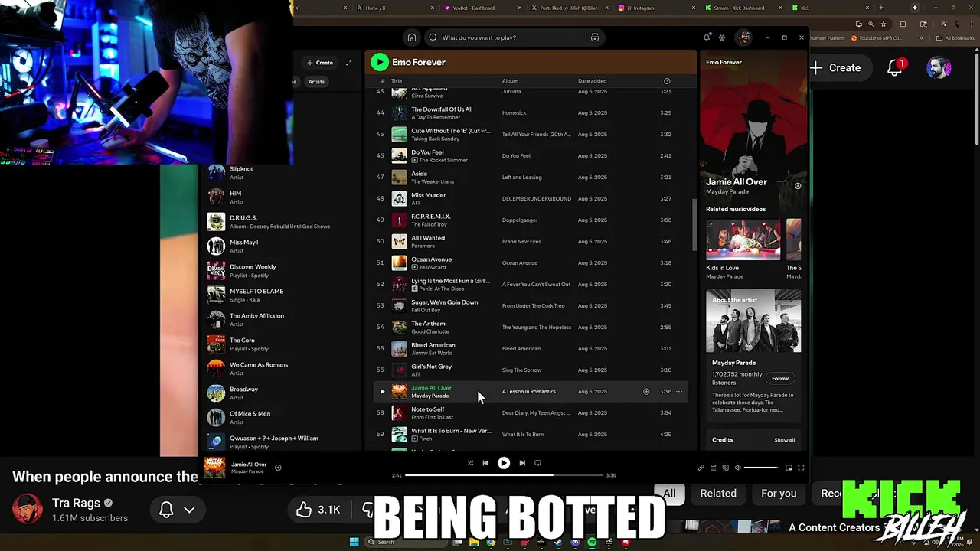Select the song Ocean Avenue by Yellowcard
The height and width of the screenshot is (551, 980).
530,262
